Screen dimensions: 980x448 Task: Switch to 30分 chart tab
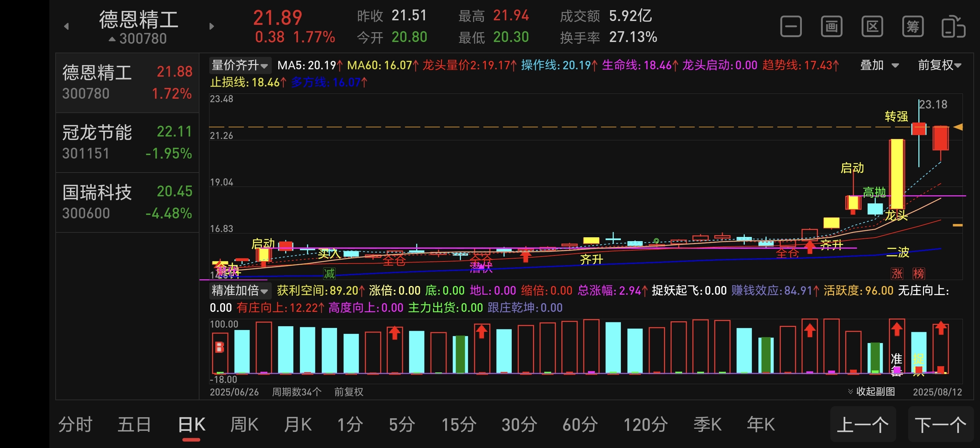click(x=519, y=424)
